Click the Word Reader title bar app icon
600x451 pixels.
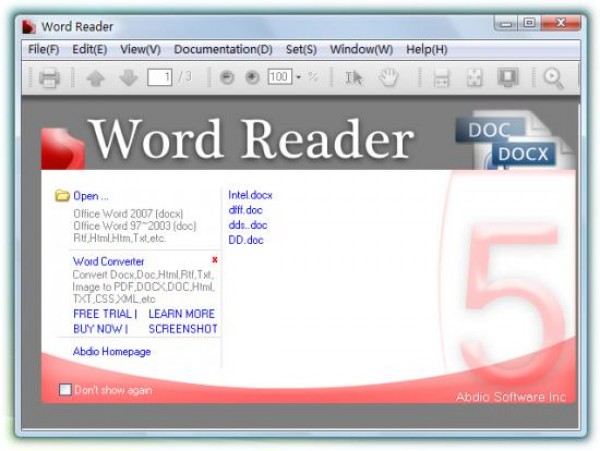29,27
